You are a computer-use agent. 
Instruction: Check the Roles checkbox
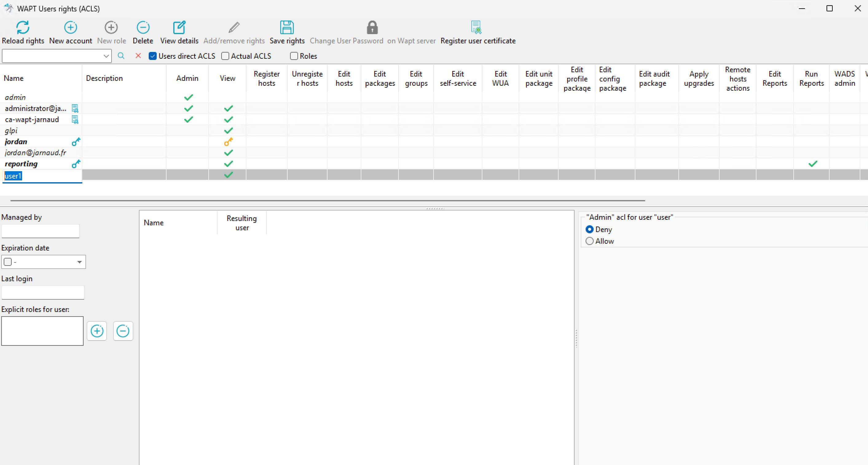point(294,56)
